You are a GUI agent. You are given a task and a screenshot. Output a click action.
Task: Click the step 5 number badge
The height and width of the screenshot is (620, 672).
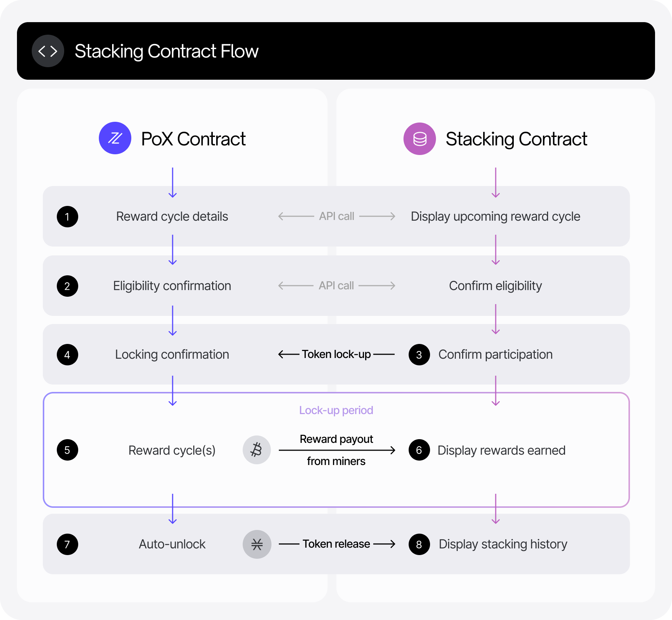point(67,450)
